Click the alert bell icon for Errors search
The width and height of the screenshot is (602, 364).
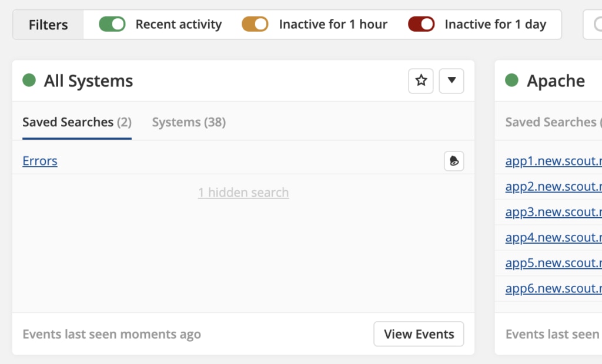(x=454, y=161)
